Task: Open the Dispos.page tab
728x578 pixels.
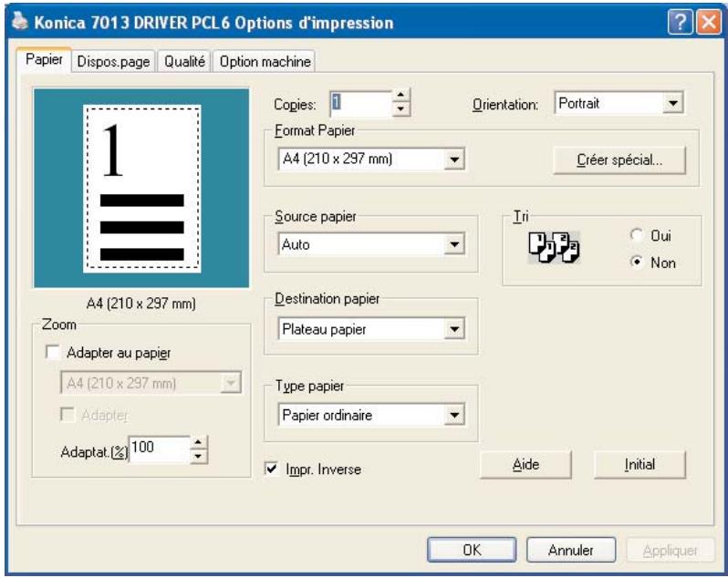Action: (113, 62)
